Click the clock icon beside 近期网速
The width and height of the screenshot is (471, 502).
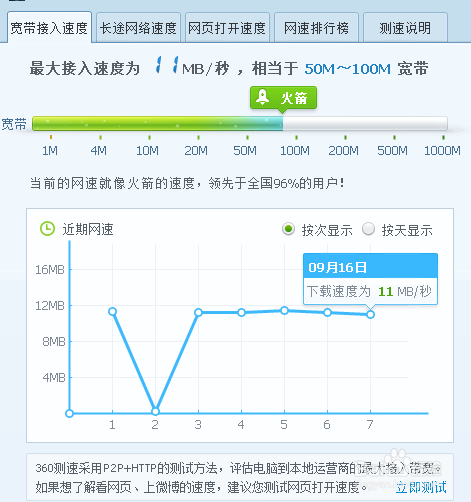click(47, 229)
